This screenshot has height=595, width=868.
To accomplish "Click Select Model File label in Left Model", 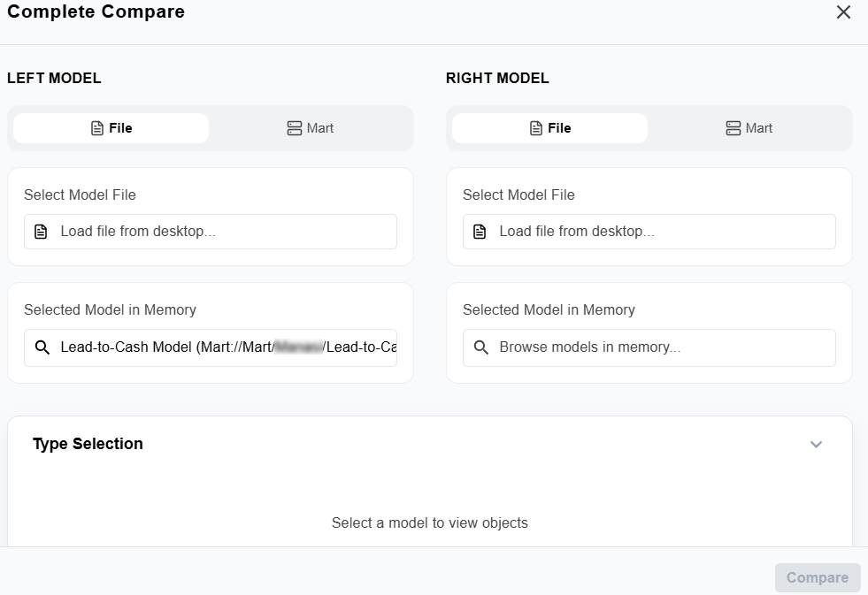I will (x=80, y=195).
